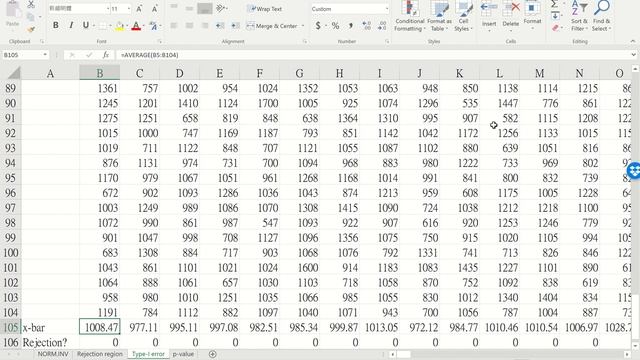Screen dimensions: 640x360
Task: Click the accounting dollar format icon
Action: click(x=318, y=26)
